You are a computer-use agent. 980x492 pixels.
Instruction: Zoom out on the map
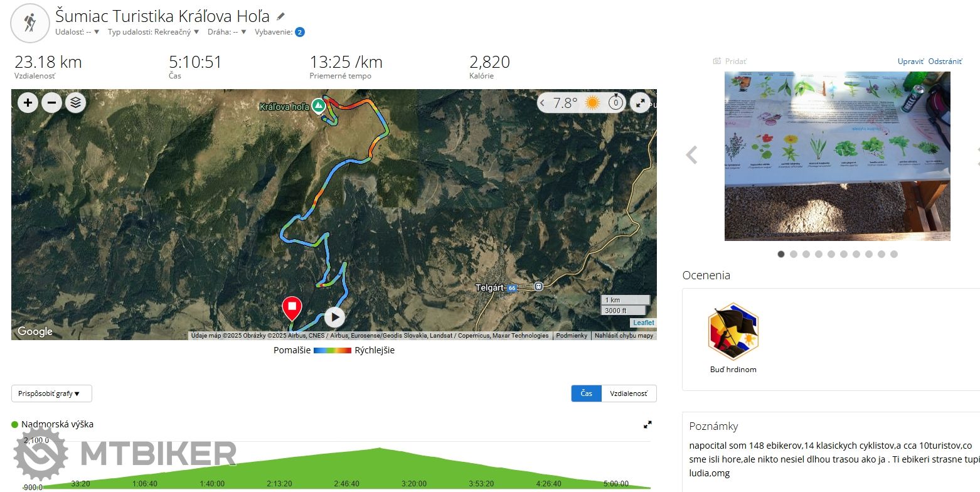[52, 102]
